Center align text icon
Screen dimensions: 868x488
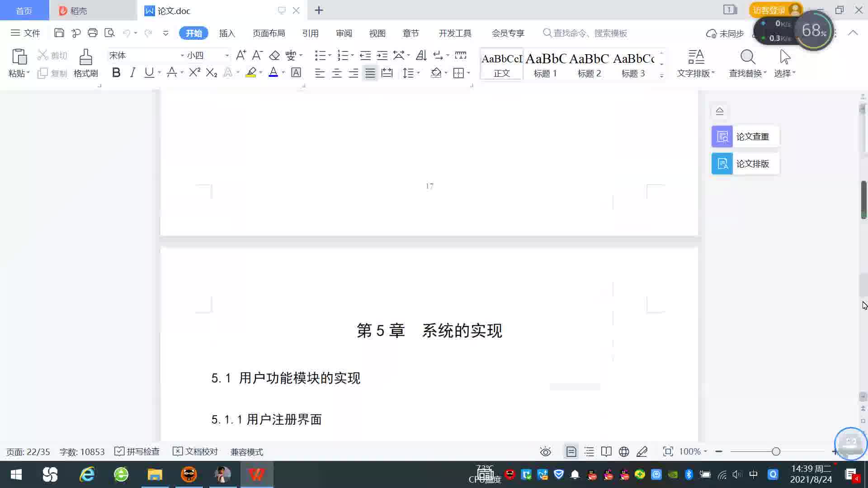[336, 73]
